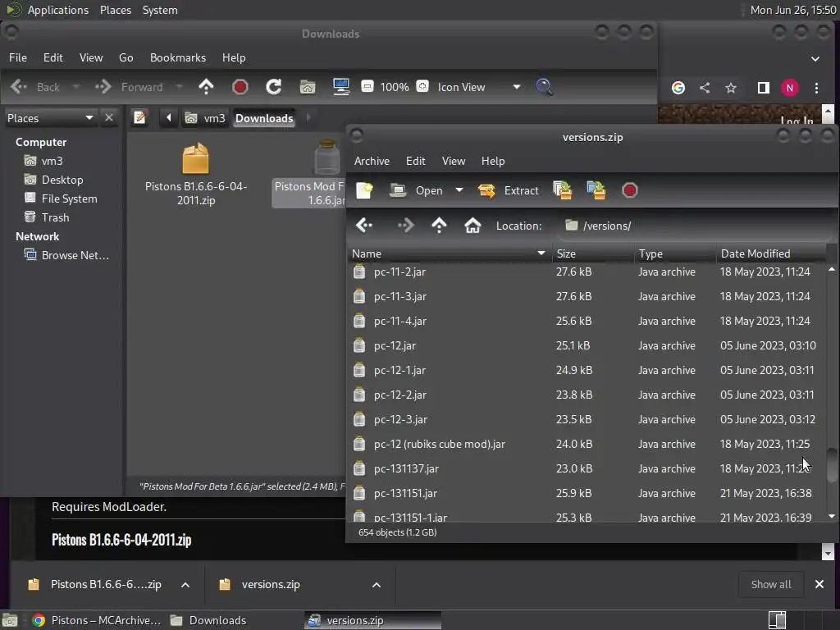Open File menu in Downloads window

(x=18, y=57)
